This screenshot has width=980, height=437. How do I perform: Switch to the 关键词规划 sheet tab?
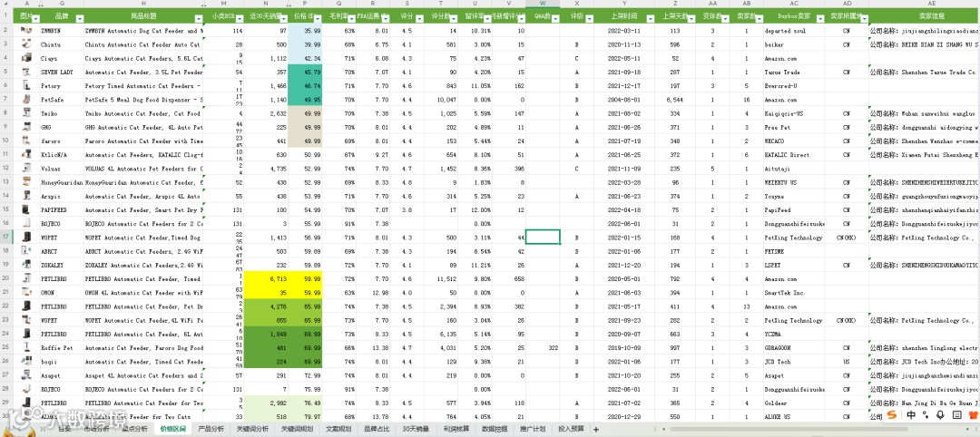(297, 429)
